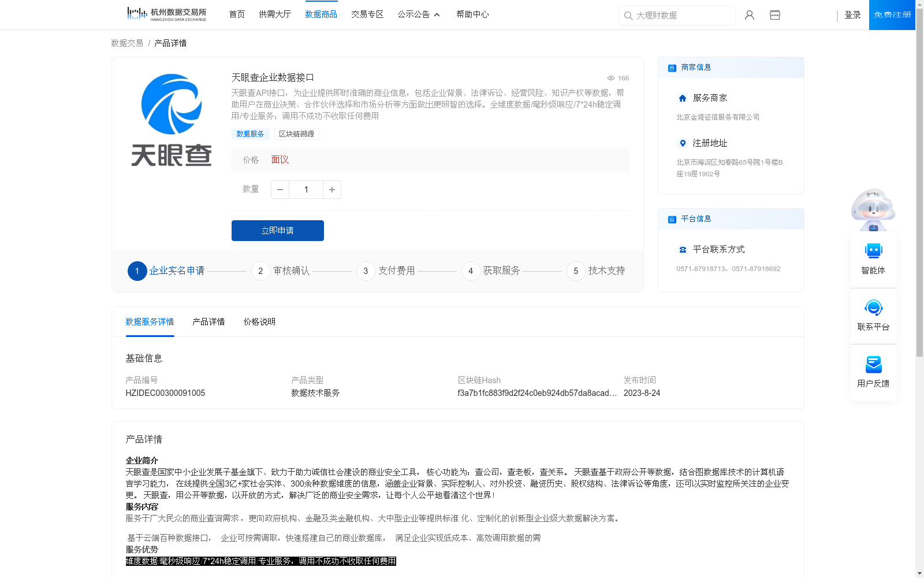The height and width of the screenshot is (578, 924).
Task: Click the 立即申请 button
Action: pos(278,231)
